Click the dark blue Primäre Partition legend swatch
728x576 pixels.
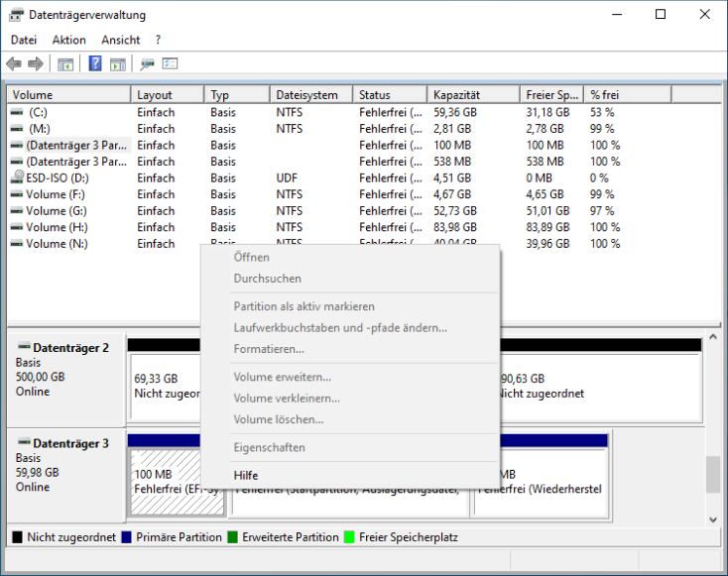[126, 537]
